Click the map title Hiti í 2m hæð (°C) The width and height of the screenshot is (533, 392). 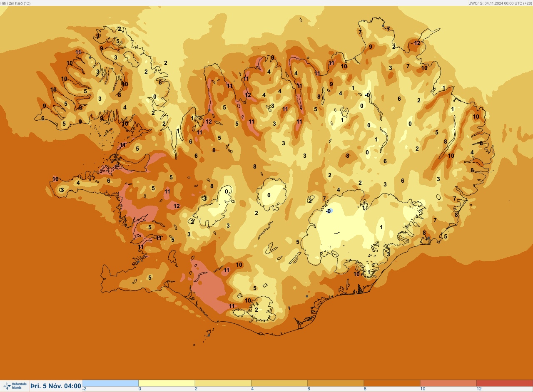coord(15,3)
